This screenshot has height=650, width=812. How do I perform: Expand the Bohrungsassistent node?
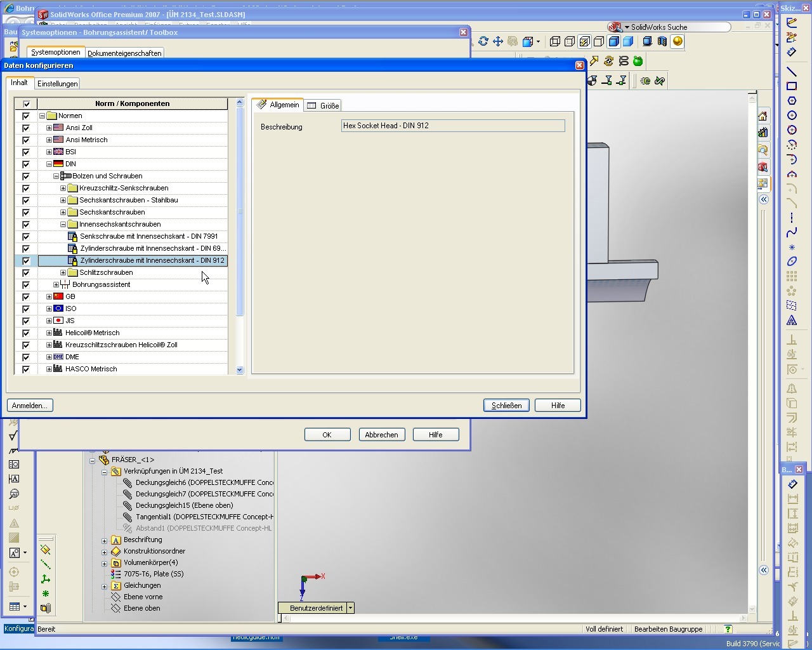coord(56,284)
